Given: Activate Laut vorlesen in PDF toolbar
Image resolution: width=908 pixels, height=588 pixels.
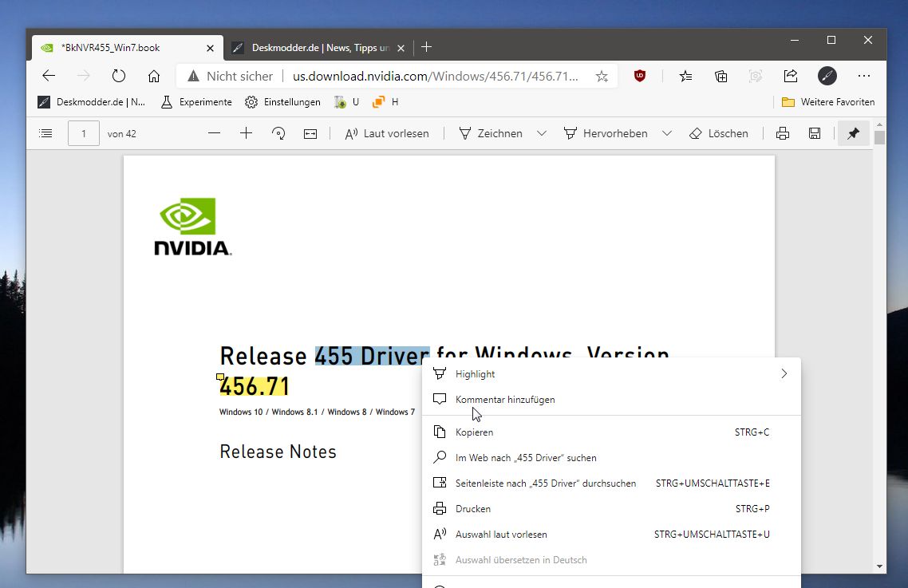Looking at the screenshot, I should pyautogui.click(x=387, y=133).
